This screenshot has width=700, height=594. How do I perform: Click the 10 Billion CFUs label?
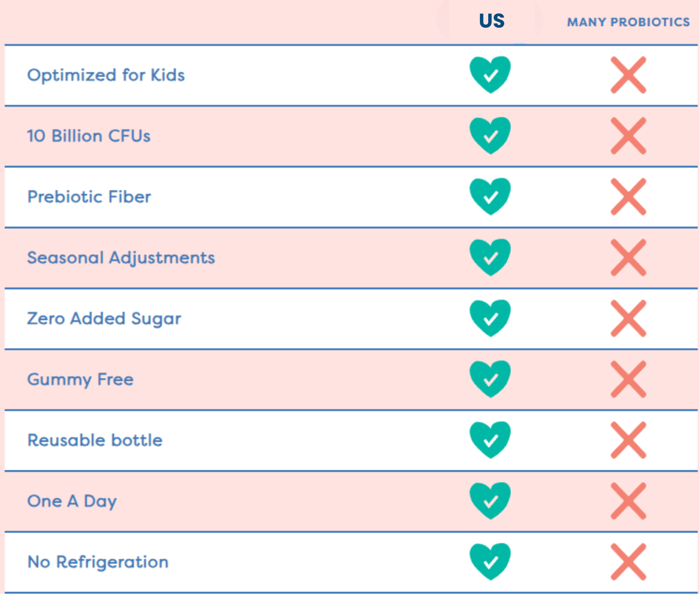pos(89,136)
